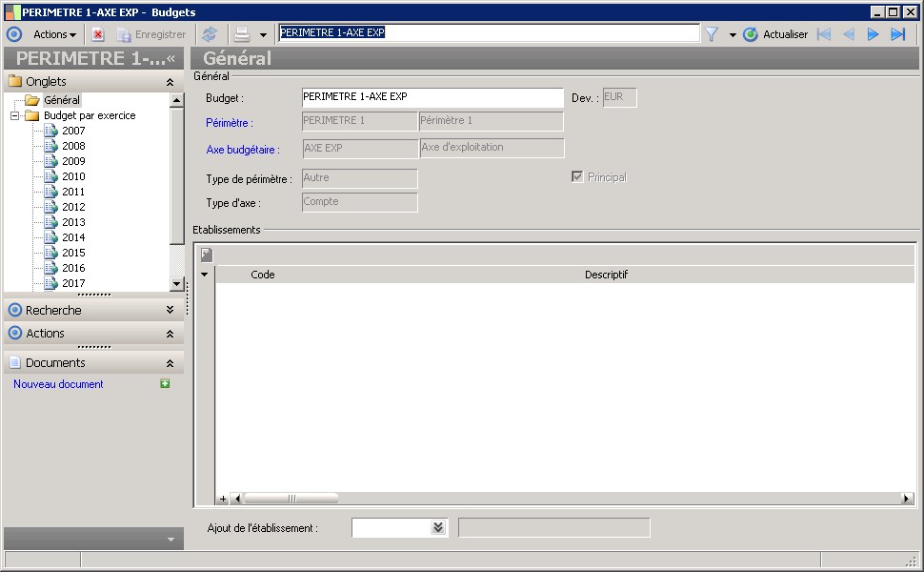Open the 2011 budget year
The height and width of the screenshot is (572, 924).
73,192
